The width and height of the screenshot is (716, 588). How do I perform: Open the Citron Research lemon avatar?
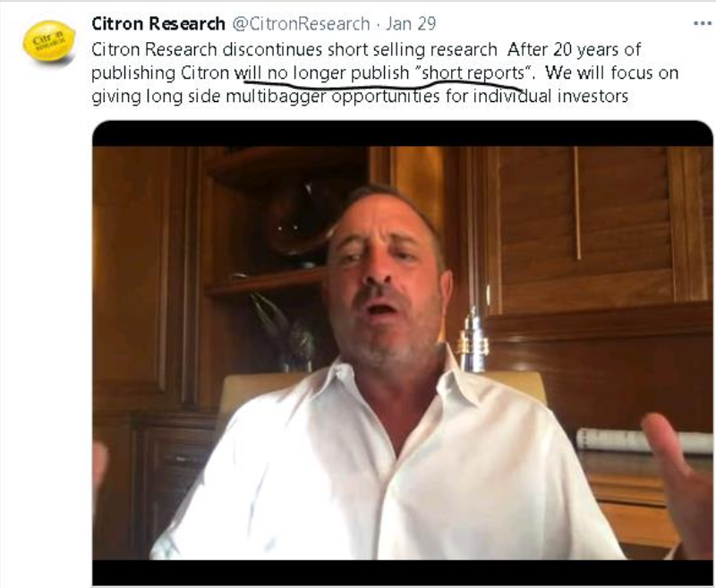pyautogui.click(x=49, y=41)
